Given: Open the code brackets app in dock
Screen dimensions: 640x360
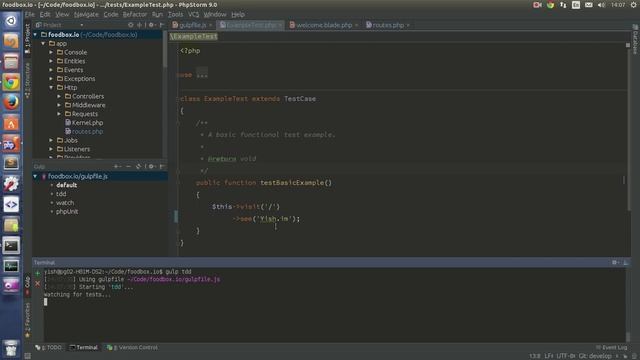Looking at the screenshot, I should tap(11, 204).
